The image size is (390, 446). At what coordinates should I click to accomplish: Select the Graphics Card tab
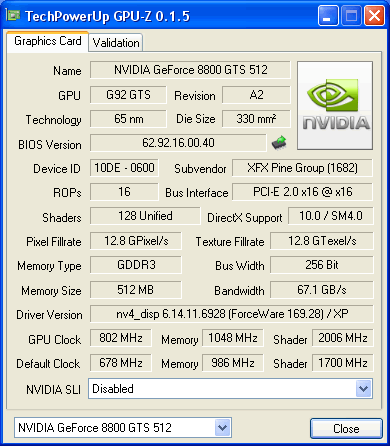click(48, 41)
